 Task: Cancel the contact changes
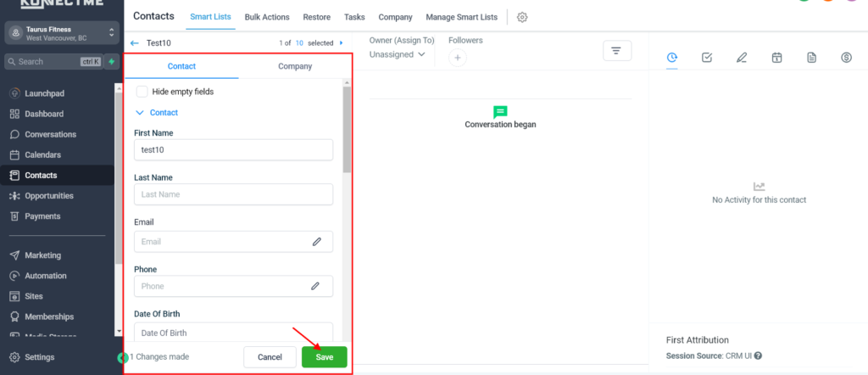pyautogui.click(x=270, y=357)
